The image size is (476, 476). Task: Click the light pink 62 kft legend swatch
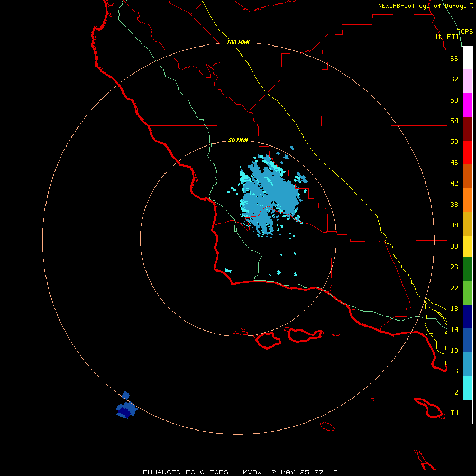[x=467, y=81]
